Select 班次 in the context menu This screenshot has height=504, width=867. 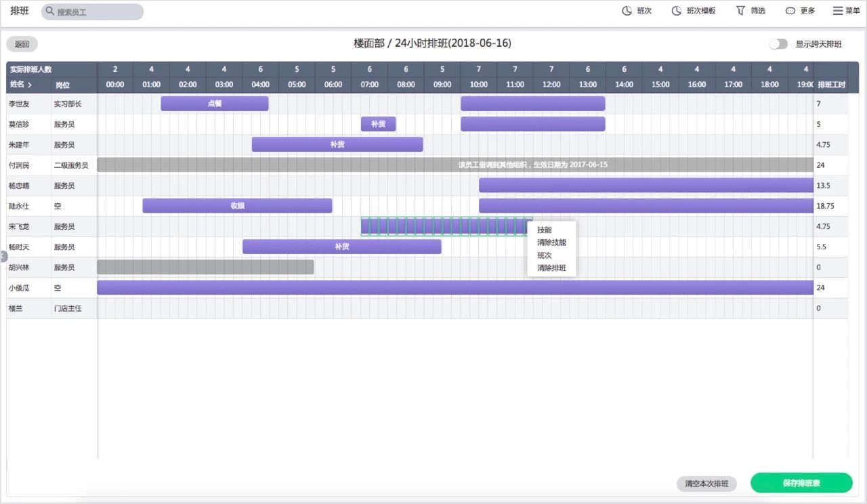pyautogui.click(x=544, y=255)
